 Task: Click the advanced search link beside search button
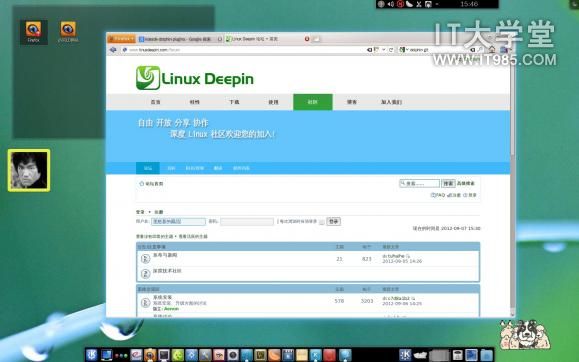tap(466, 183)
